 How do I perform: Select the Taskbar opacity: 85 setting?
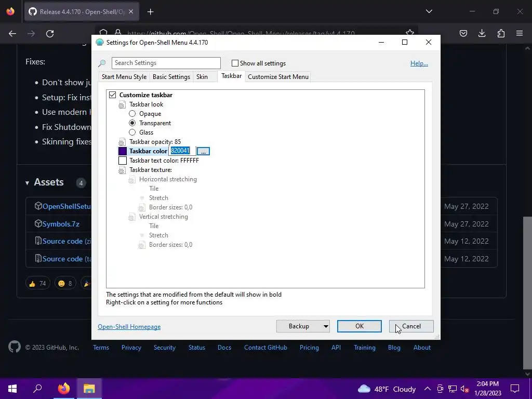pos(155,142)
